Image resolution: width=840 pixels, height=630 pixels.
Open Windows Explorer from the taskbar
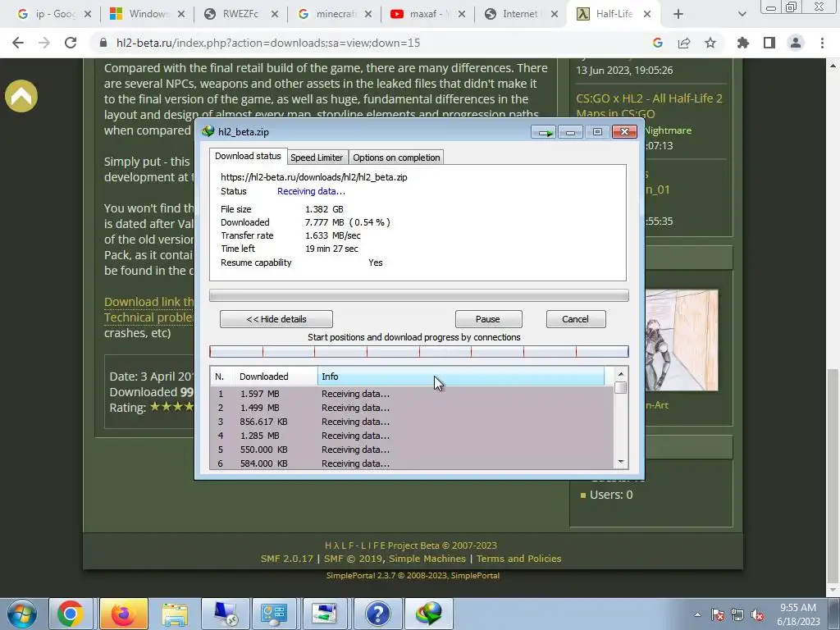tap(175, 614)
